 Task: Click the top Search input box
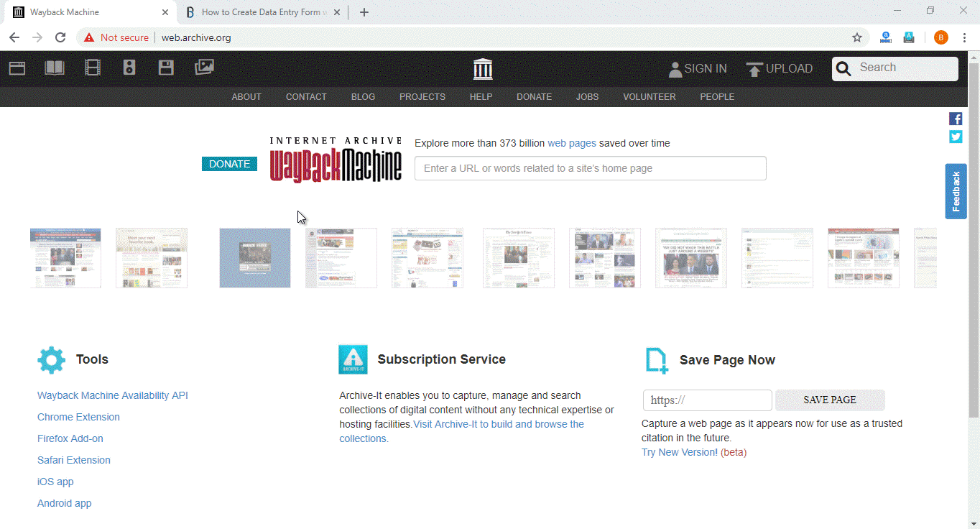pyautogui.click(x=895, y=68)
